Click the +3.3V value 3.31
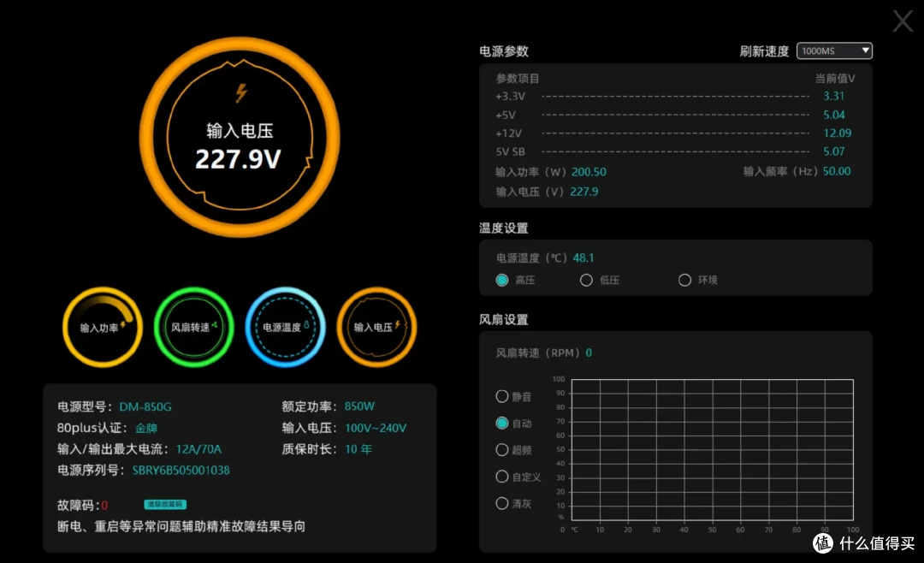924x563 pixels. (x=834, y=96)
